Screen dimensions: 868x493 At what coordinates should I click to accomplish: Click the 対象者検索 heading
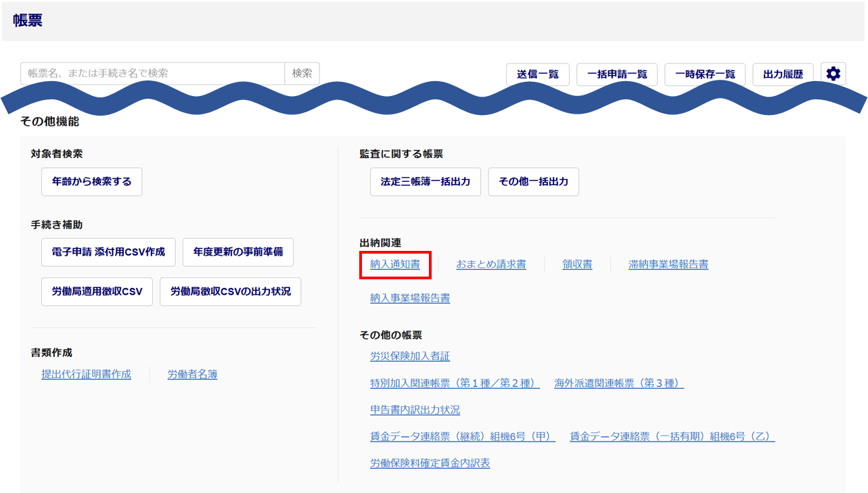(57, 154)
